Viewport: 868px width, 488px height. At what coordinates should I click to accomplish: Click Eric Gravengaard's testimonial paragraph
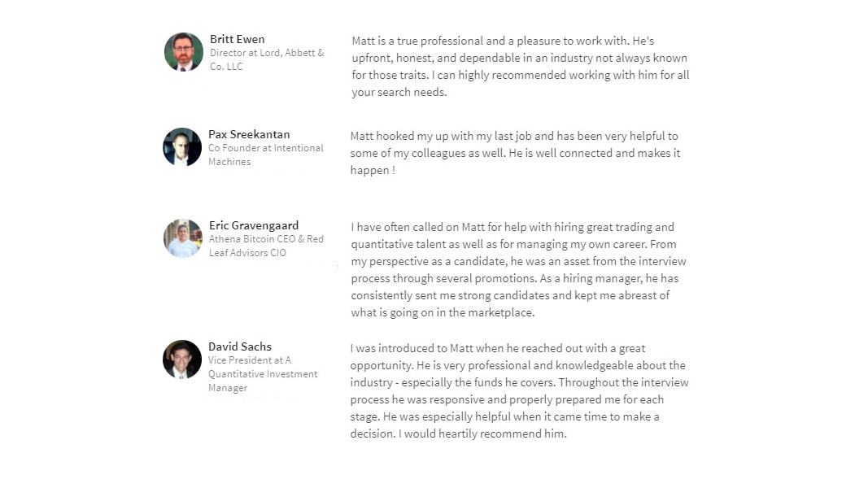pyautogui.click(x=518, y=270)
